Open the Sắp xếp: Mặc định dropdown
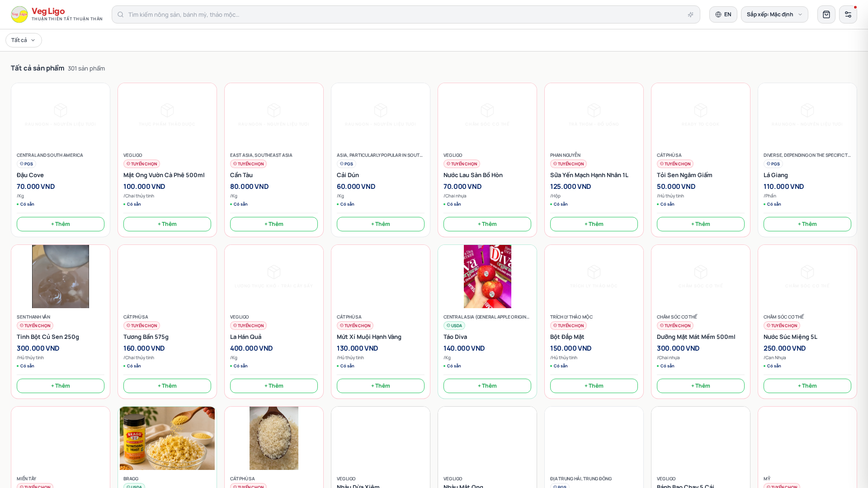The height and width of the screenshot is (488, 868). click(x=774, y=14)
